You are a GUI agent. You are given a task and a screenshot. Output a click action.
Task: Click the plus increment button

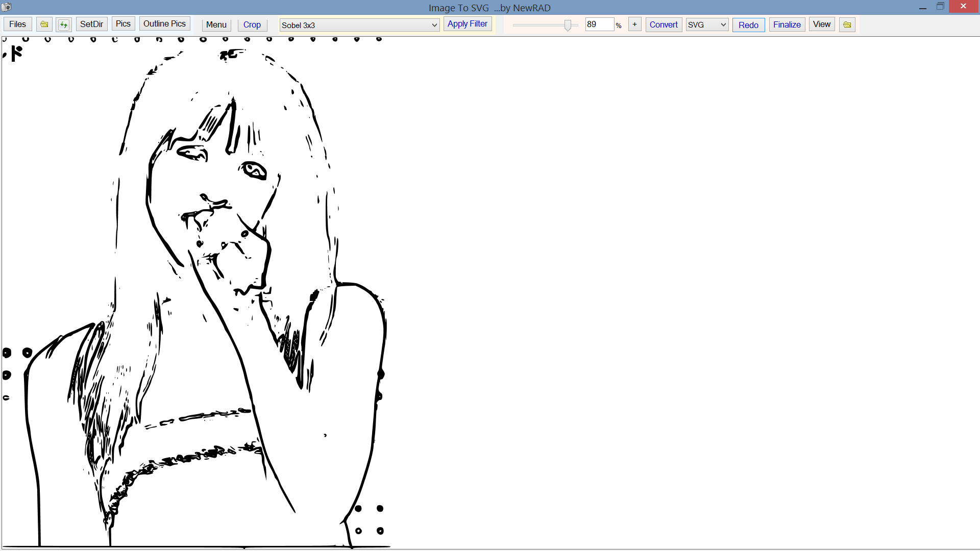pyautogui.click(x=635, y=24)
